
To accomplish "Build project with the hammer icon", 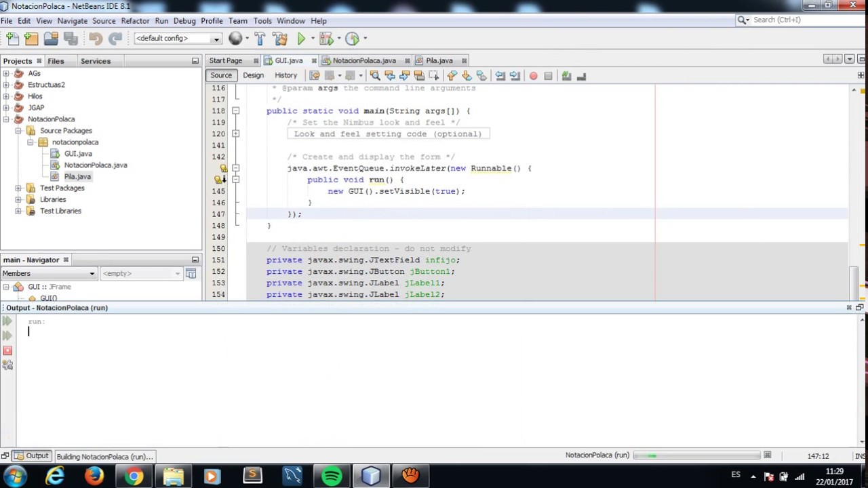I will (260, 39).
